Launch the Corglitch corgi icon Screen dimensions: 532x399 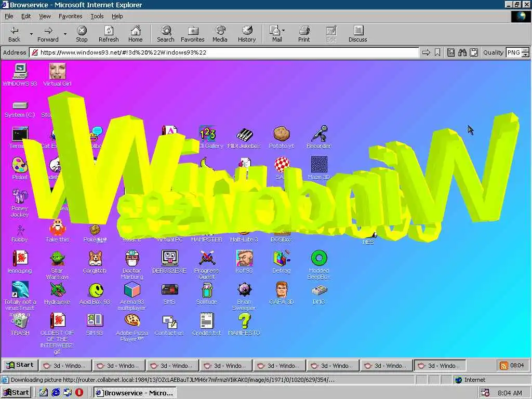95,262
